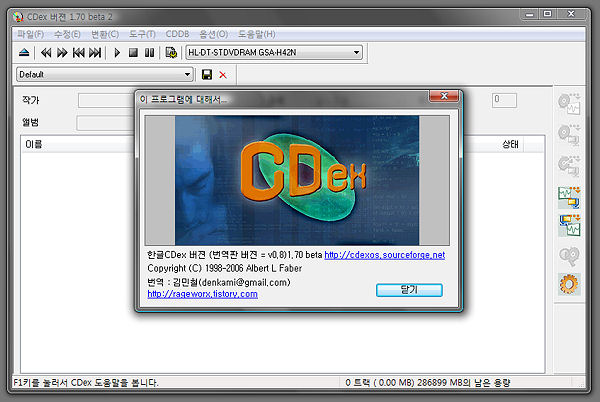Click the track offset field showing 0
Image resolution: width=600 pixels, height=402 pixels.
[504, 100]
